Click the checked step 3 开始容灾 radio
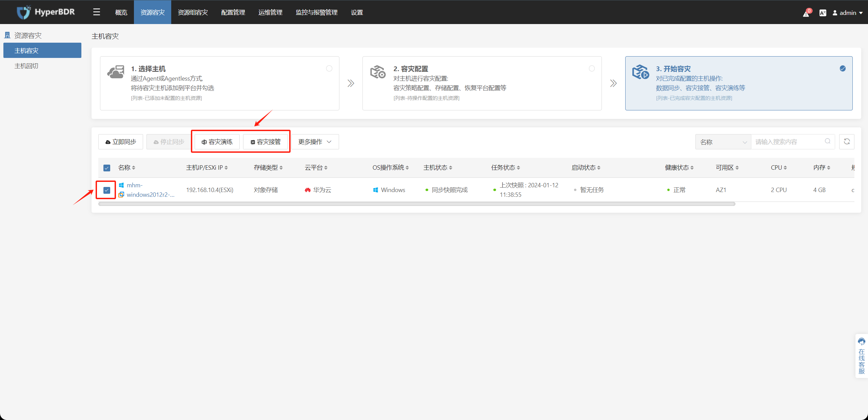868x420 pixels. [x=843, y=68]
